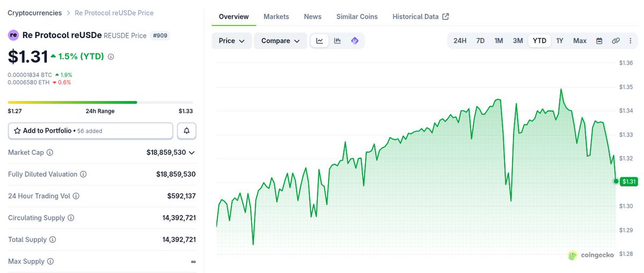Screen dimensions: 644x273
Task: Select the 3M time range
Action: tap(518, 41)
